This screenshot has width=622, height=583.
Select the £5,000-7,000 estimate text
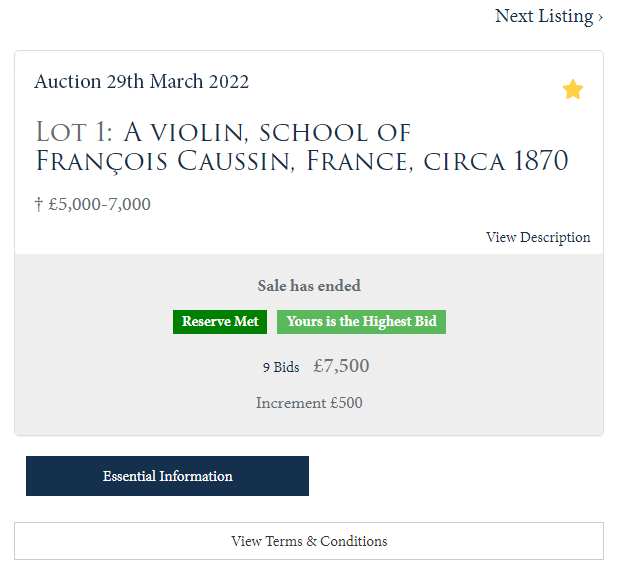tap(99, 205)
